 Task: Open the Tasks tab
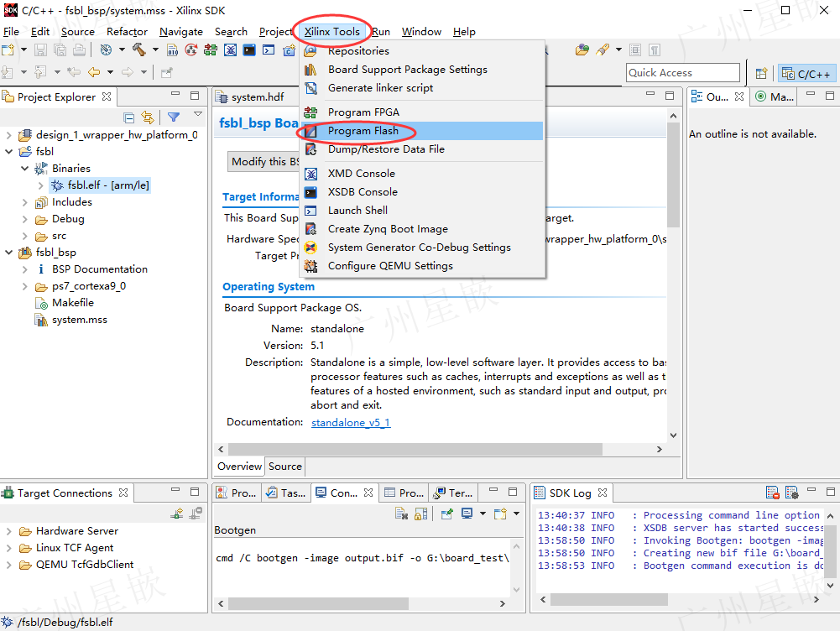click(287, 493)
